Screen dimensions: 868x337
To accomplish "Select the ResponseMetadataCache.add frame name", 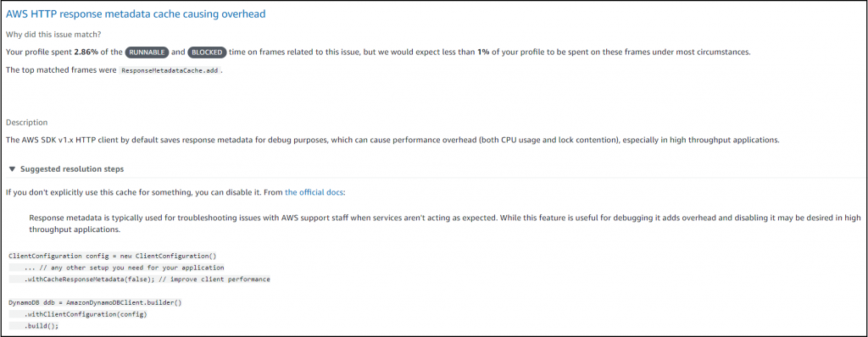I will tap(170, 71).
